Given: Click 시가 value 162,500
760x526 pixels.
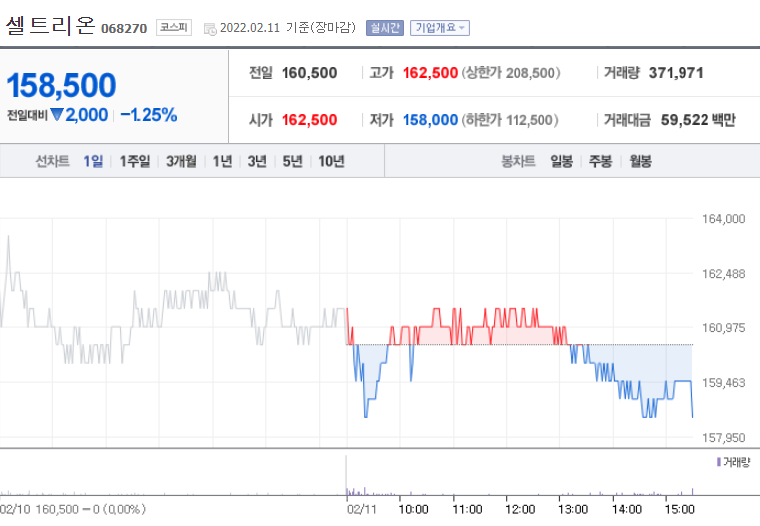Looking at the screenshot, I should 309,120.
